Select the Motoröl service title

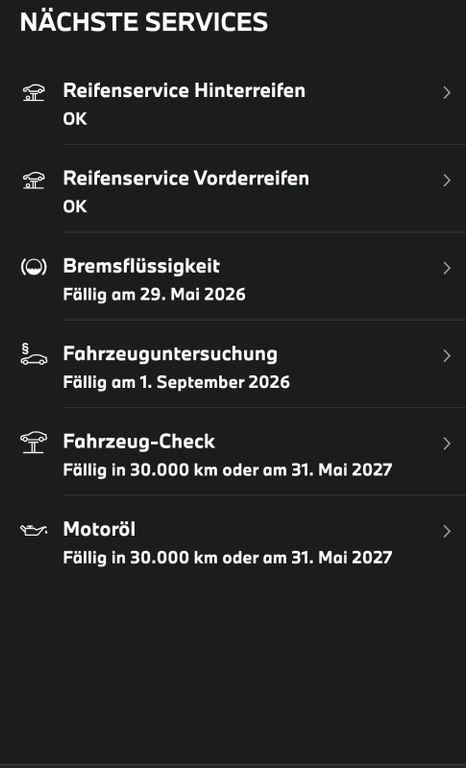99,529
